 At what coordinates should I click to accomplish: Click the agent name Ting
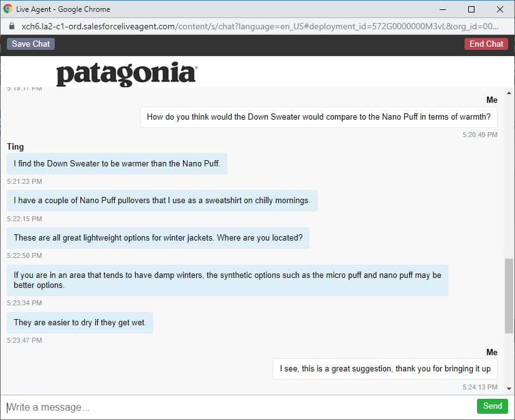(x=16, y=146)
